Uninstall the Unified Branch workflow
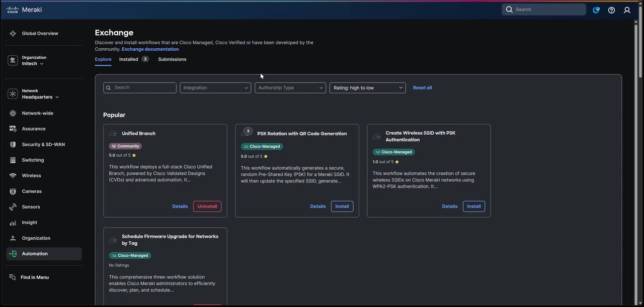 coord(207,207)
